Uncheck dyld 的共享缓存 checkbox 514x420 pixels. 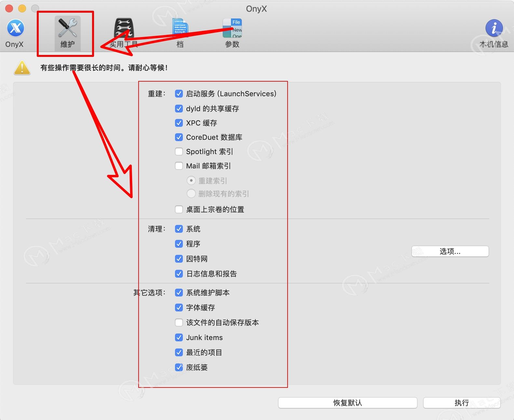[179, 109]
